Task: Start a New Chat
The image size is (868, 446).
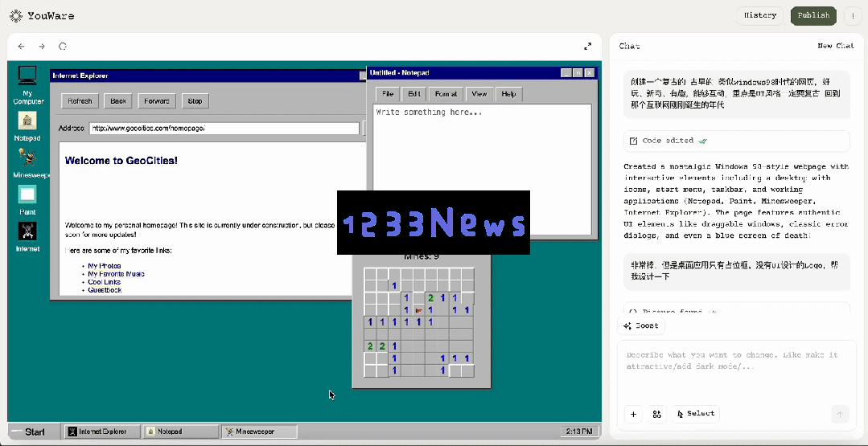Action: pos(836,46)
